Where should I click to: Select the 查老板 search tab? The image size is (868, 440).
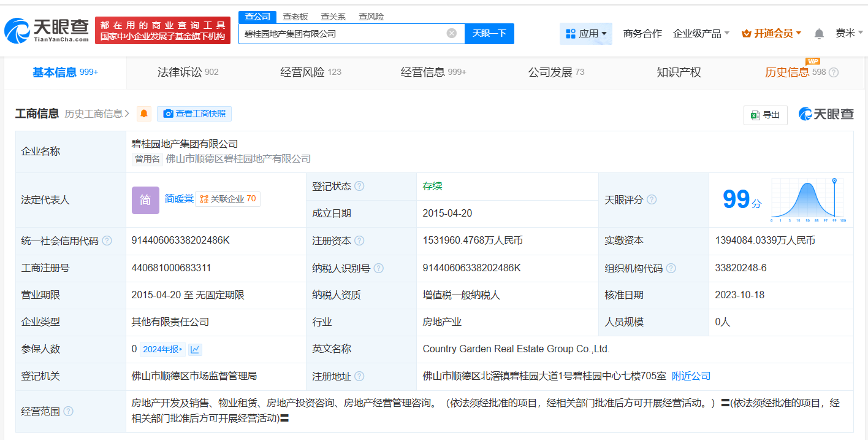tap(295, 17)
